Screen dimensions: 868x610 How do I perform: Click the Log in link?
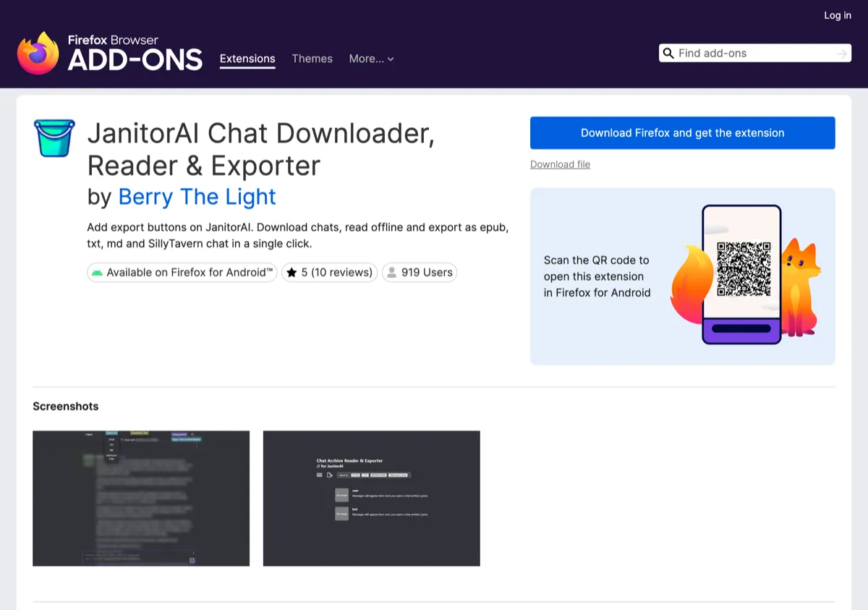point(838,15)
